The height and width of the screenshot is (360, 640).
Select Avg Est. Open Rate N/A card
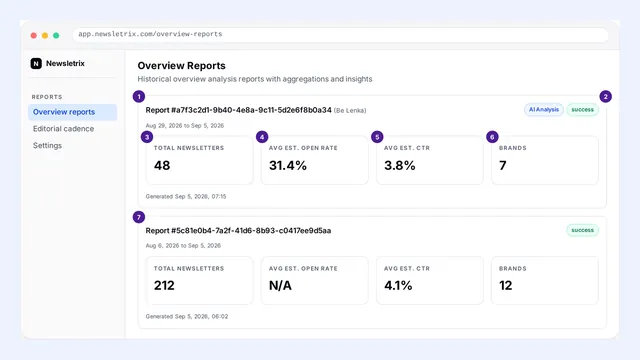pyautogui.click(x=315, y=280)
